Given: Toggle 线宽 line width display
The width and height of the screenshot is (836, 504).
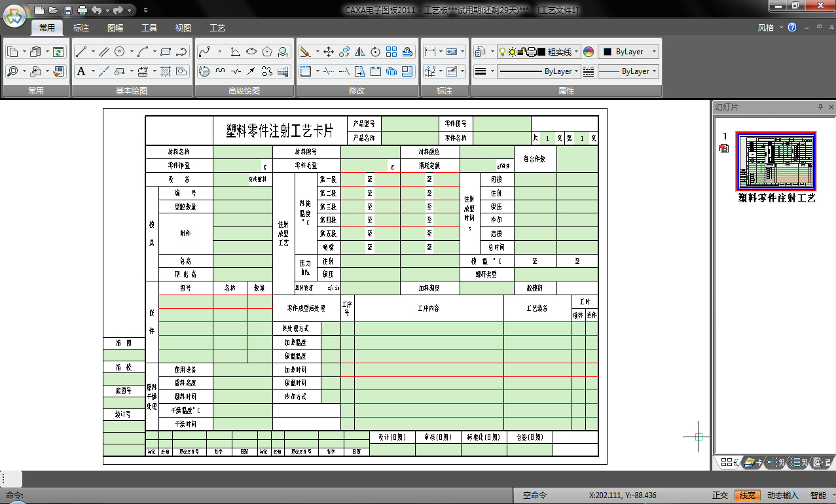Looking at the screenshot, I should [x=746, y=495].
